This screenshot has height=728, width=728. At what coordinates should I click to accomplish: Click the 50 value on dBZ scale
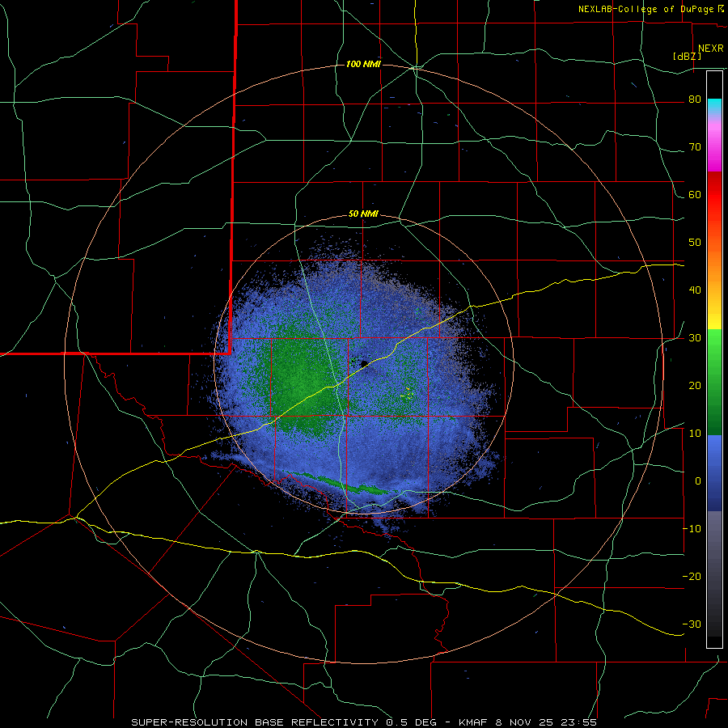point(695,243)
